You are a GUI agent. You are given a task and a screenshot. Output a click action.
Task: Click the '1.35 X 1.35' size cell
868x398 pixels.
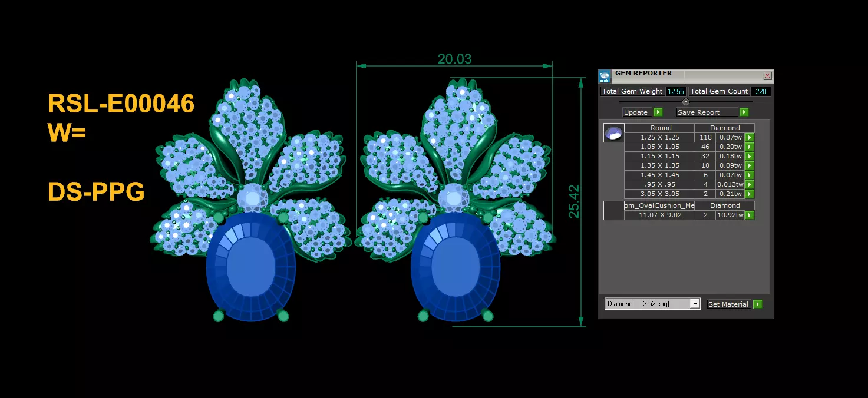coord(659,165)
